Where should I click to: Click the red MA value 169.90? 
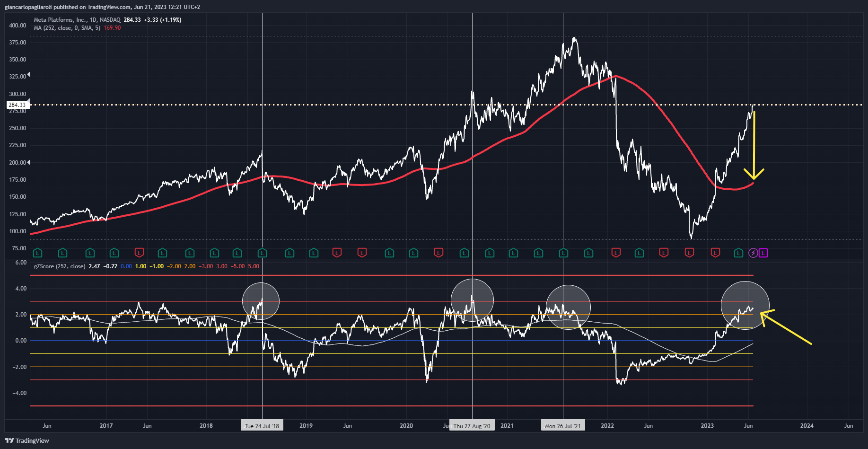pyautogui.click(x=112, y=28)
